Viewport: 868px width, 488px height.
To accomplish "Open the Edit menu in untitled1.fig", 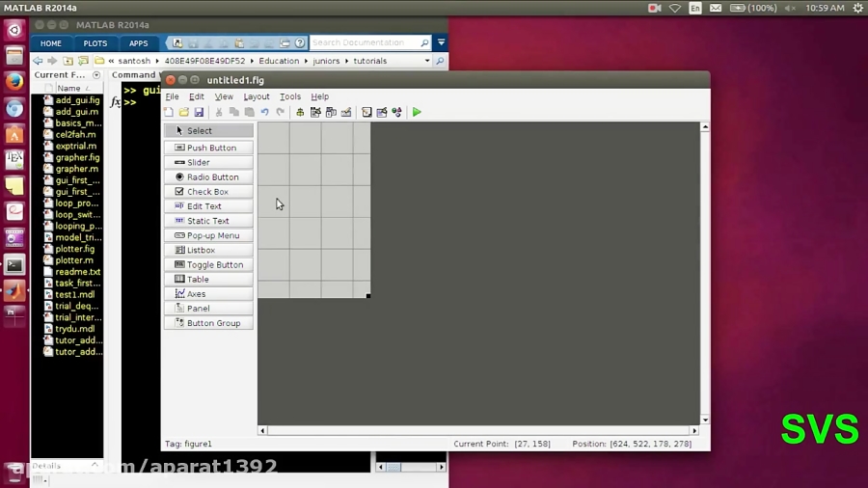I will pyautogui.click(x=197, y=96).
